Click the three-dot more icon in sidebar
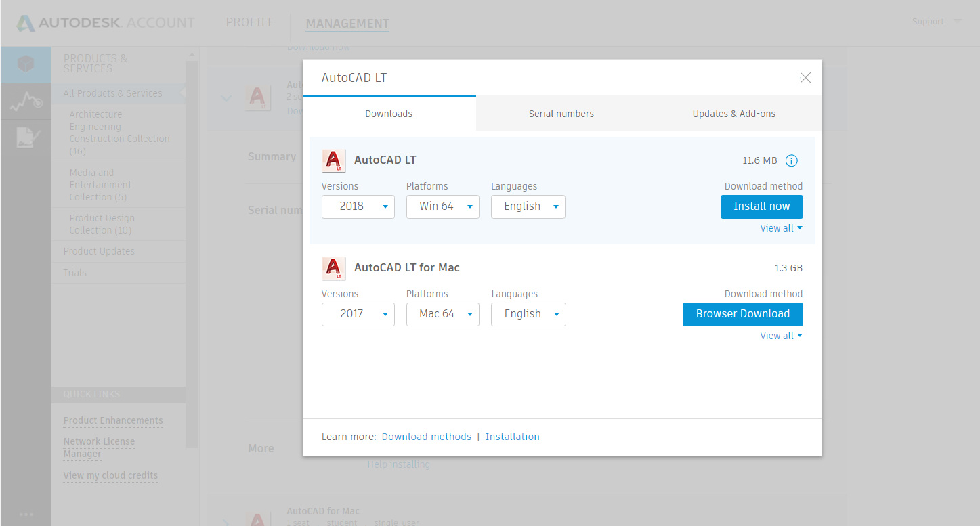This screenshot has height=526, width=980. tap(26, 514)
